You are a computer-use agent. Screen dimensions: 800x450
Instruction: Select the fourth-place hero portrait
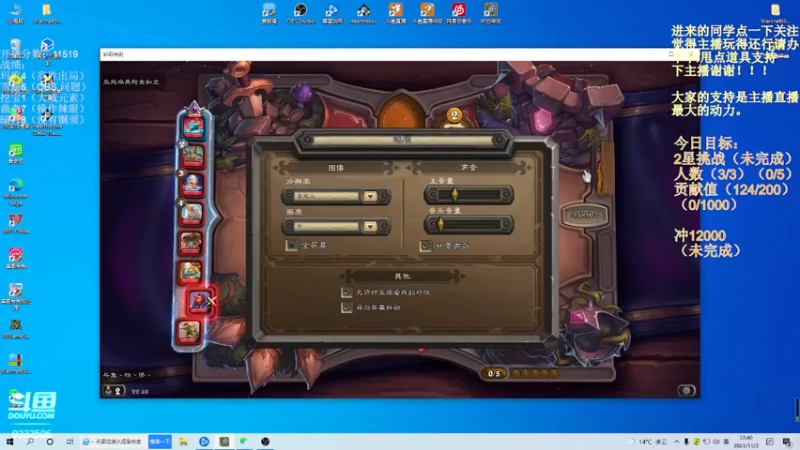tap(192, 214)
